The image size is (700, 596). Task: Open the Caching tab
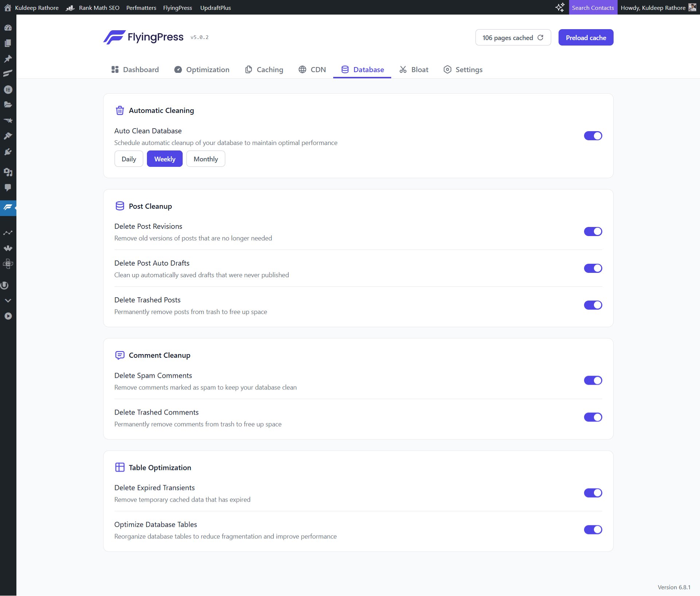click(264, 70)
